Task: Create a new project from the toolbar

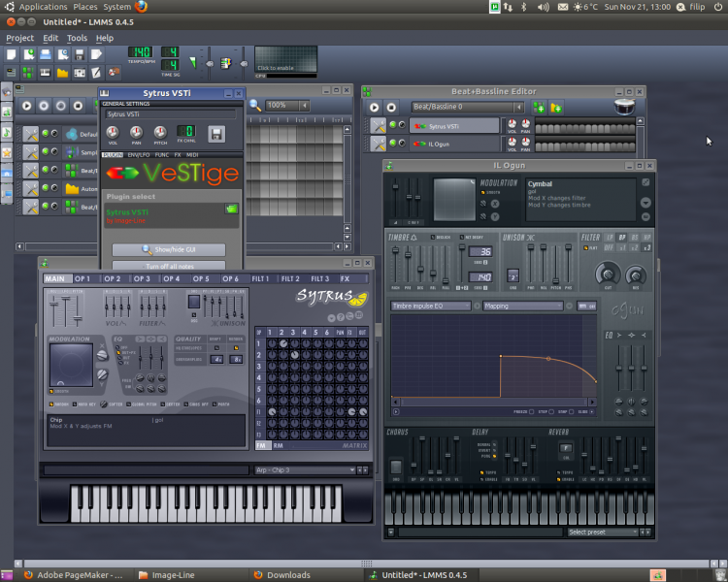Action: 11,54
